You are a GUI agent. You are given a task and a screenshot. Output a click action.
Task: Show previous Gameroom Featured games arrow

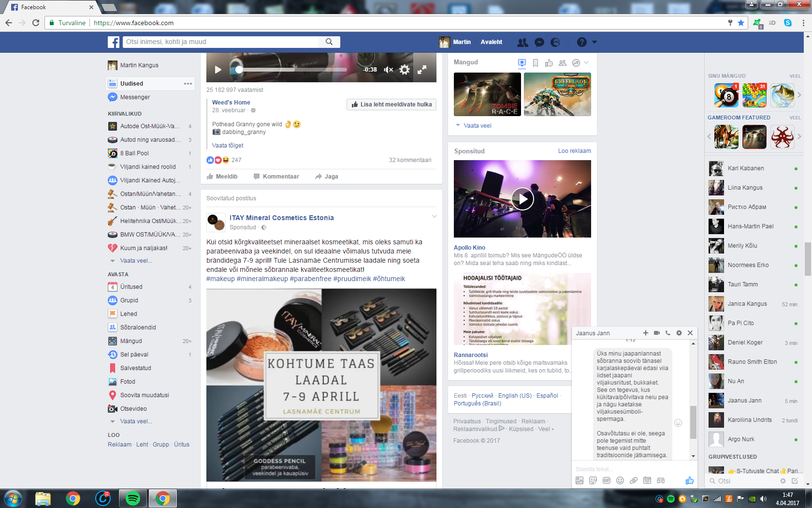coord(710,136)
